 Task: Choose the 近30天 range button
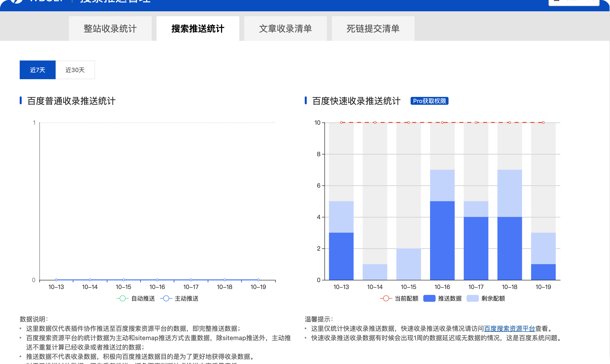click(x=75, y=70)
